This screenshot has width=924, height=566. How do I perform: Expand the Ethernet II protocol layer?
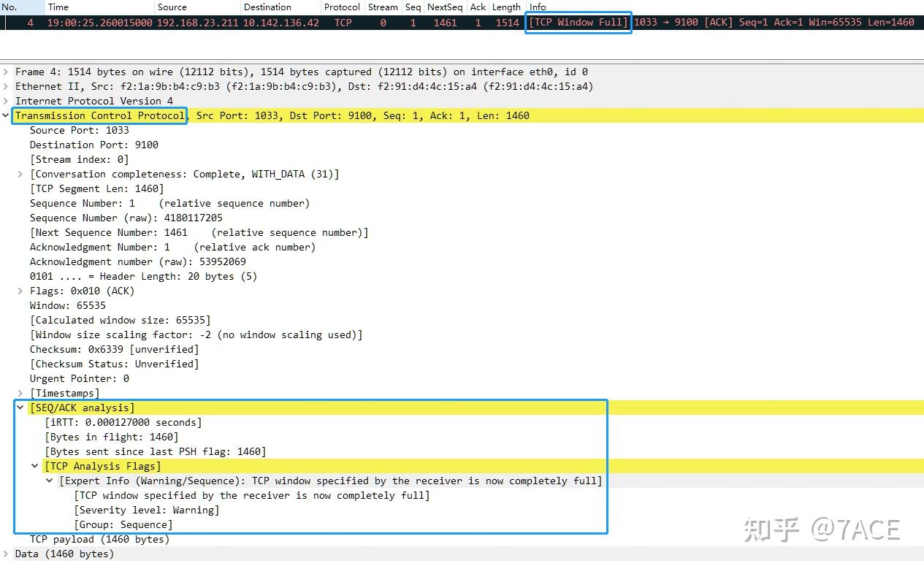[x=6, y=86]
